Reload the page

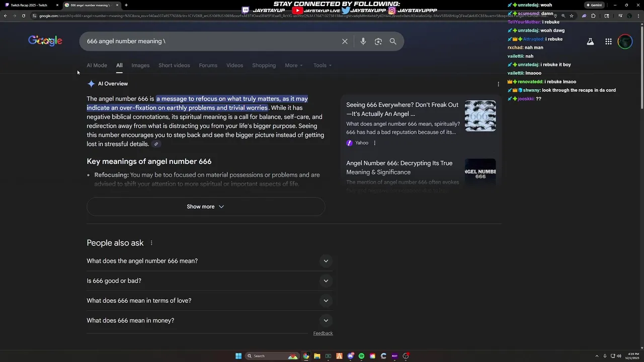pyautogui.click(x=24, y=16)
